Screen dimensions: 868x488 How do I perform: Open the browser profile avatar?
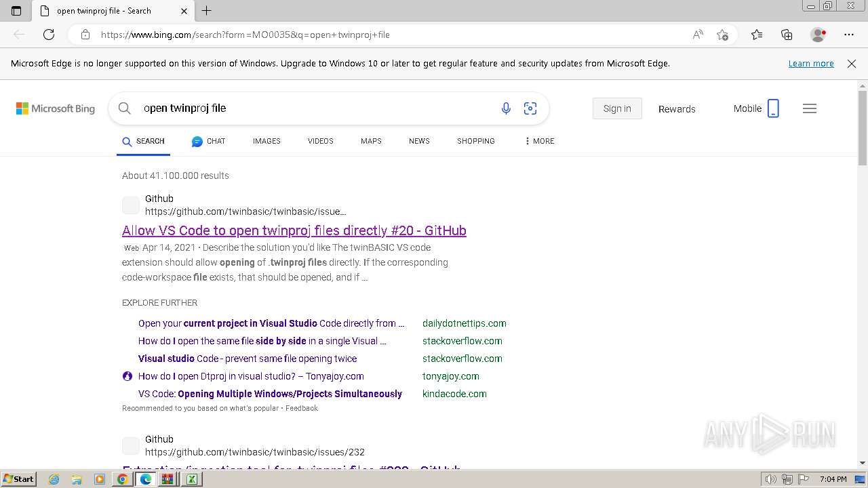[x=818, y=35]
